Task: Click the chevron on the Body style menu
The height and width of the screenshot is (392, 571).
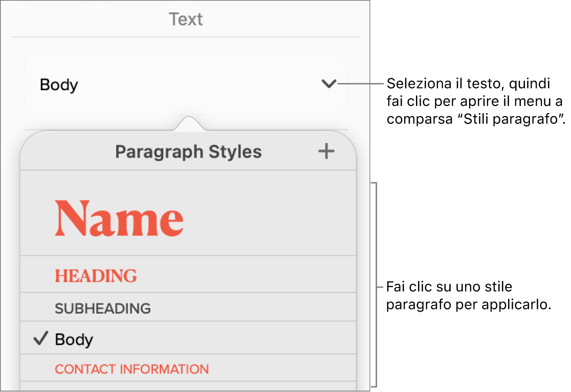Action: coord(329,84)
